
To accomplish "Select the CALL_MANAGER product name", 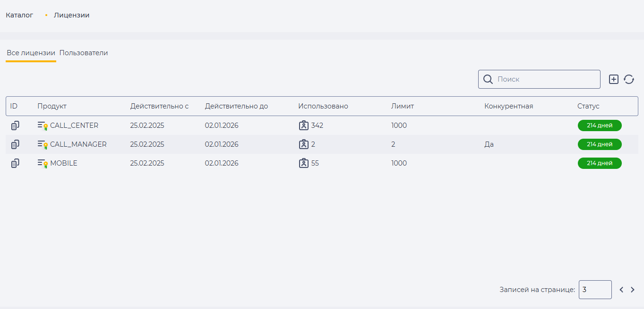I will (x=78, y=144).
